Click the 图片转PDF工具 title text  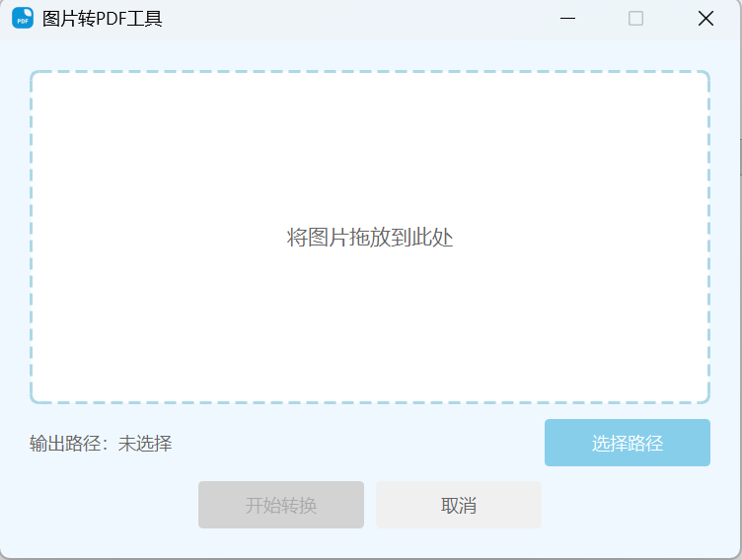[103, 19]
